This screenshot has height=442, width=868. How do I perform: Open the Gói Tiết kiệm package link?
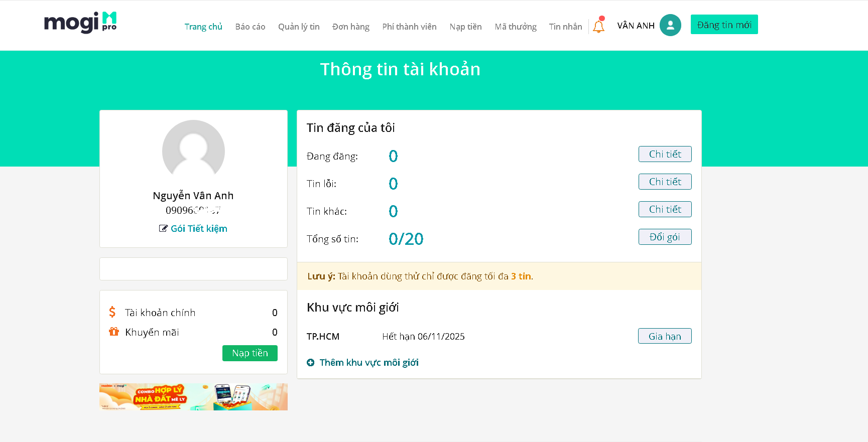(199, 229)
